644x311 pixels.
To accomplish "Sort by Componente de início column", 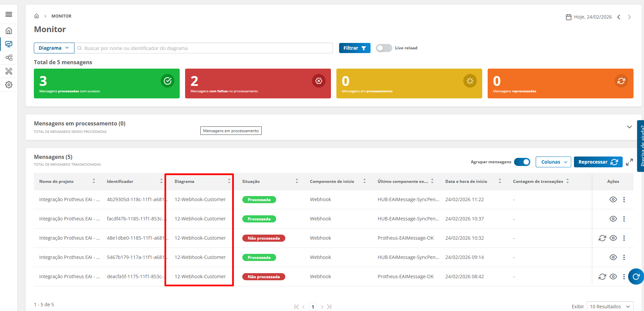I will click(x=364, y=181).
